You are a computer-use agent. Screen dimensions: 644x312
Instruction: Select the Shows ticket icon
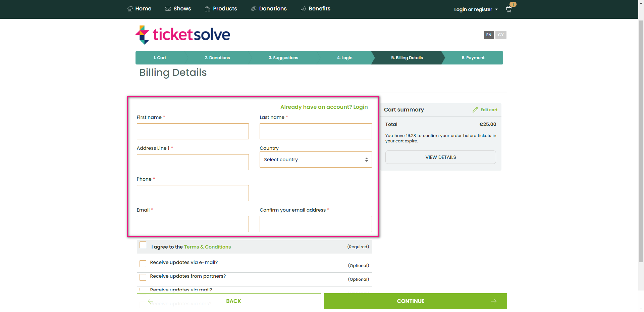tap(168, 8)
